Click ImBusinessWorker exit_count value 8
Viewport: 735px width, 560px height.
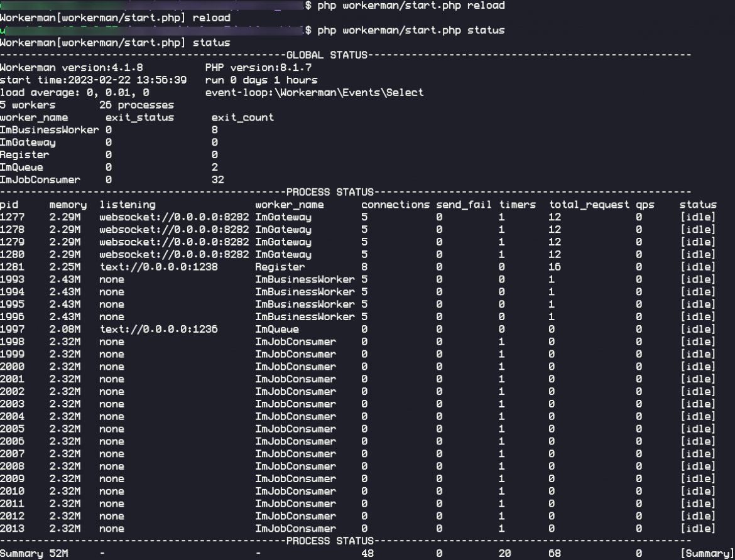point(215,130)
